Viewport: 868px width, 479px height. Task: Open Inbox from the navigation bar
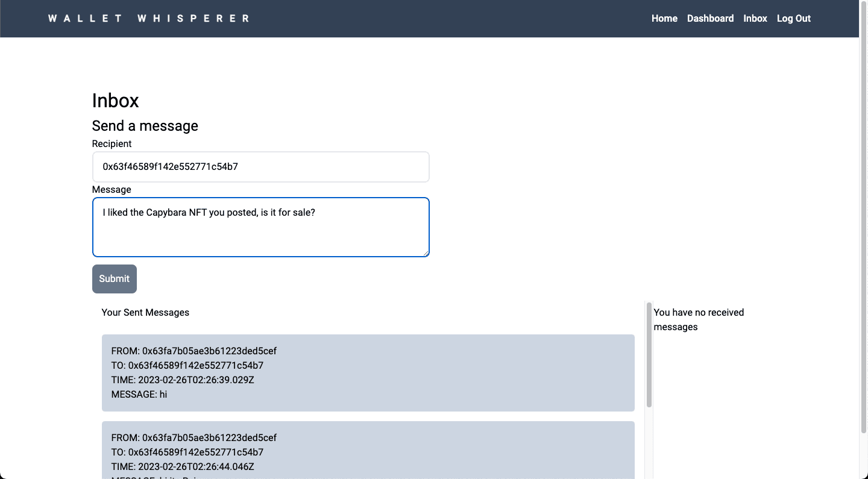tap(755, 18)
